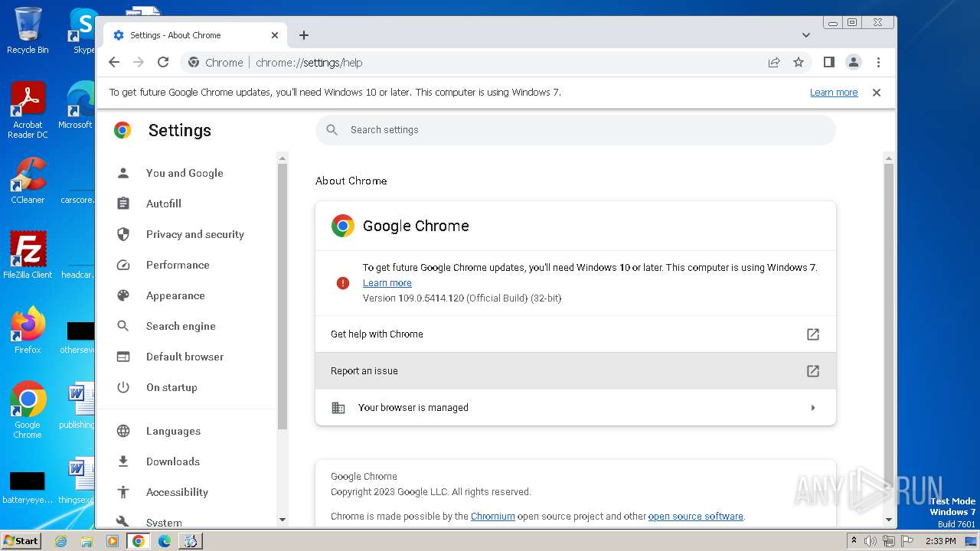980x551 pixels.
Task: Open the Chrome profile avatar menu
Action: (854, 63)
